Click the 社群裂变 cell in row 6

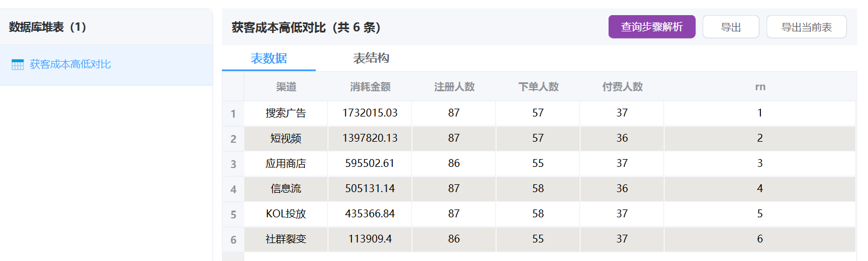click(x=286, y=239)
